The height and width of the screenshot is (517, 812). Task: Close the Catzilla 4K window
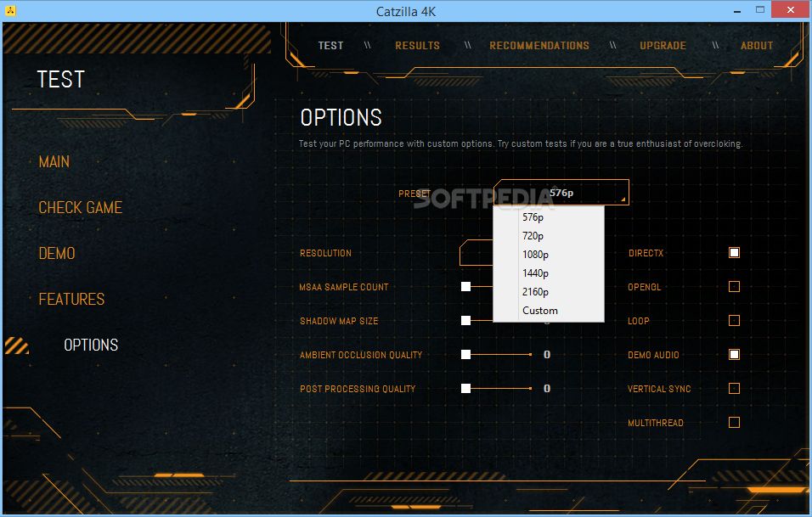click(x=790, y=10)
